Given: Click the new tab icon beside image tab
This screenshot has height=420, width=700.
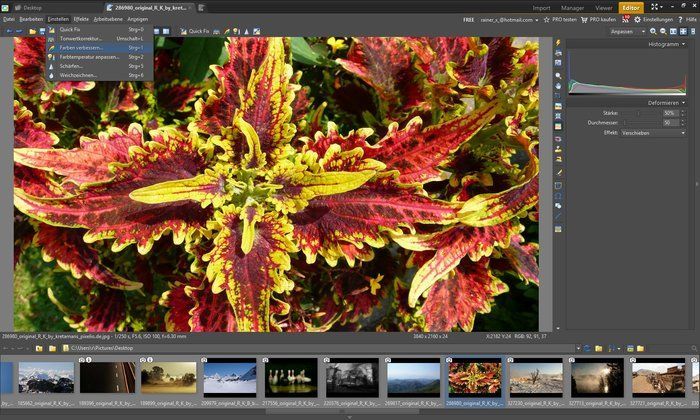Looking at the screenshot, I should 201,8.
